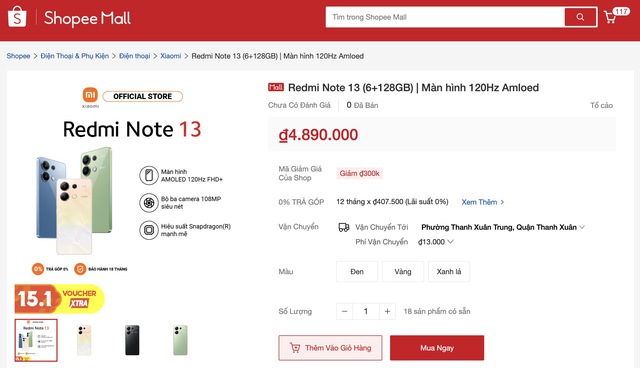Viewport: 640px width, 368px height.
Task: Decrease quantity with the minus button
Action: tap(344, 311)
